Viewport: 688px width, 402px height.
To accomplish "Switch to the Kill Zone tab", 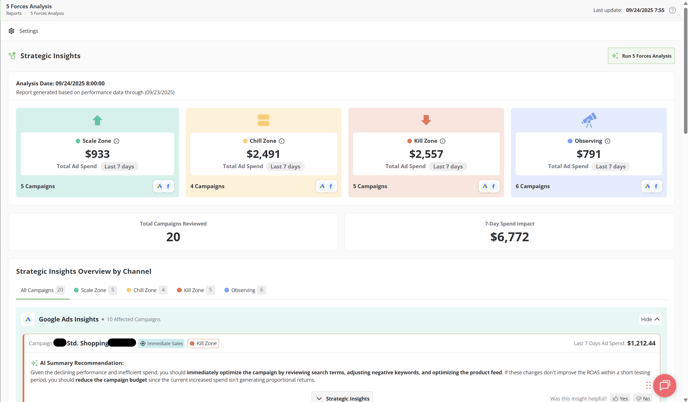I will point(195,290).
